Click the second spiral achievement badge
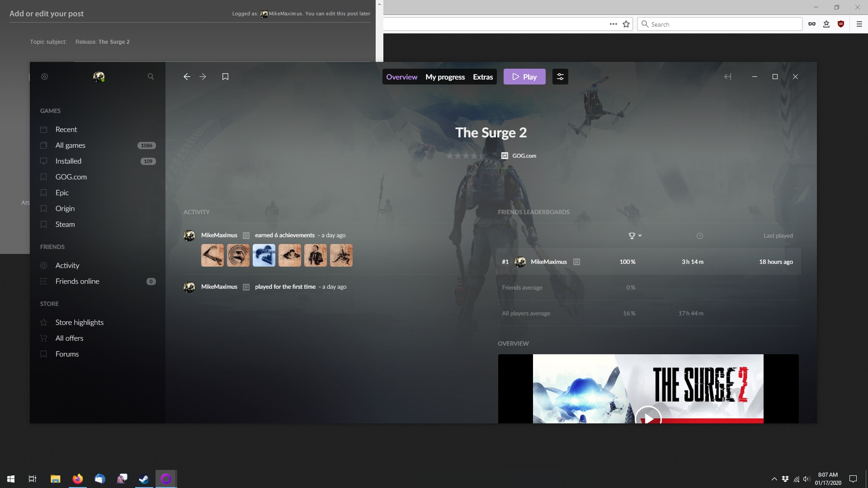 point(238,255)
